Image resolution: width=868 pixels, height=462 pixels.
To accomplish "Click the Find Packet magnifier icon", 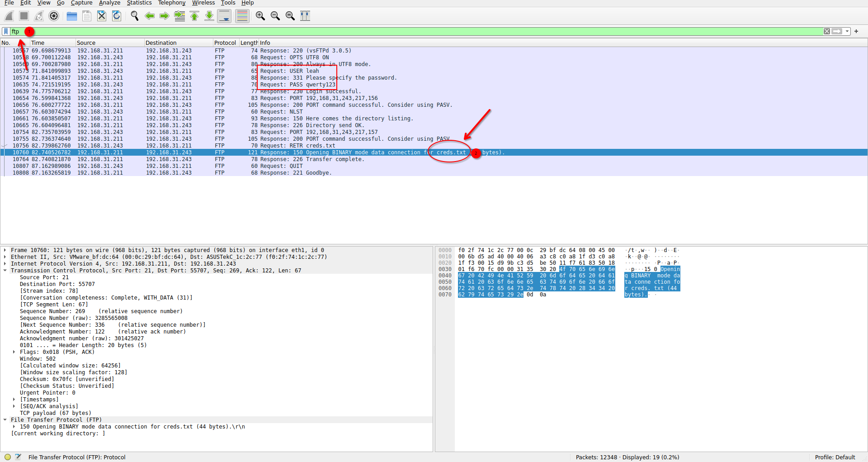I will click(x=134, y=16).
